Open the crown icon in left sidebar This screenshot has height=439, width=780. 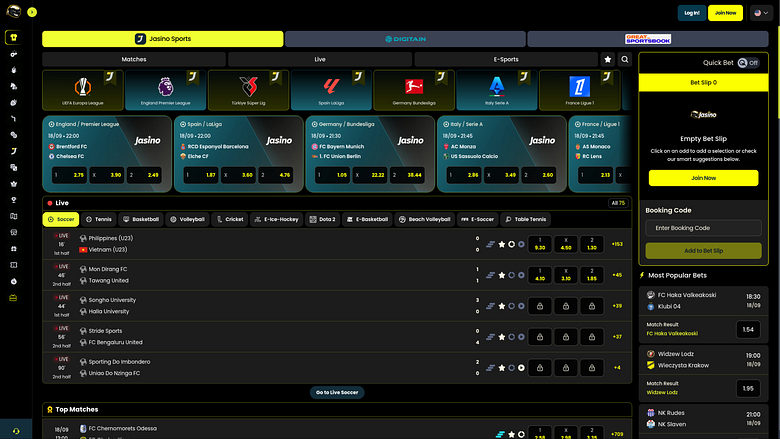[13, 183]
